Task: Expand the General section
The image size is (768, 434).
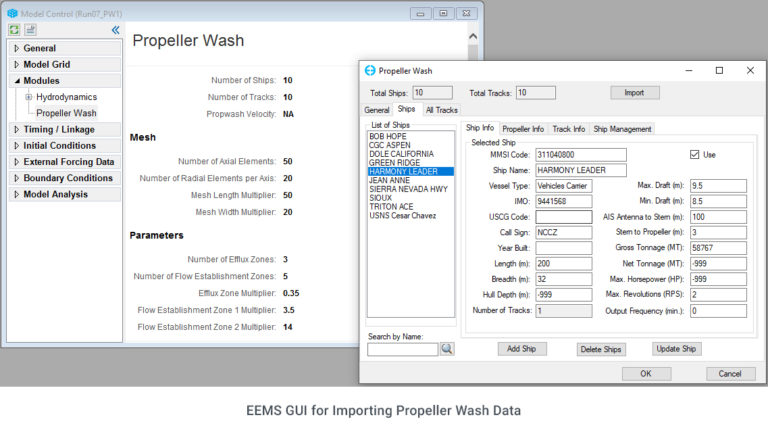Action: [x=17, y=48]
